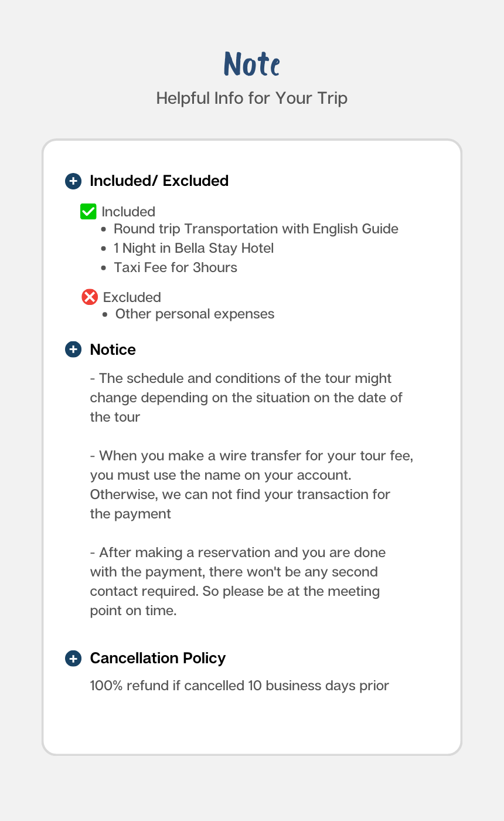This screenshot has width=504, height=821.
Task: Click the Taxi Fee for 3hours item
Action: (175, 267)
